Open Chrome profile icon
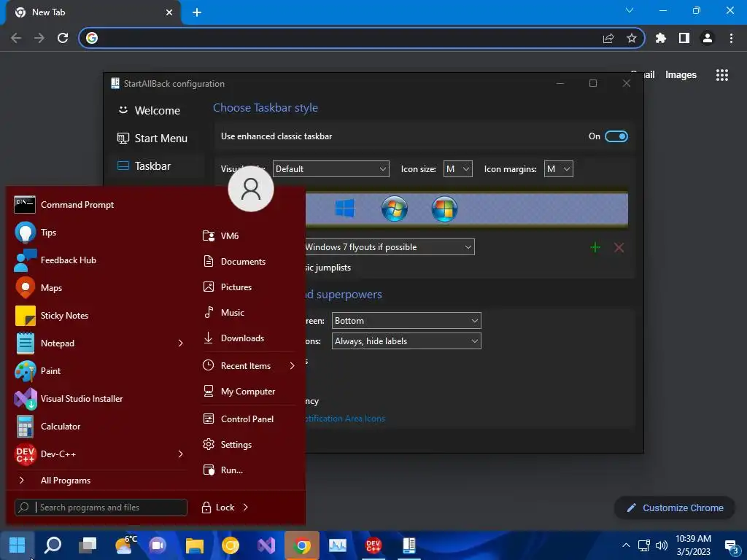 [x=708, y=38]
